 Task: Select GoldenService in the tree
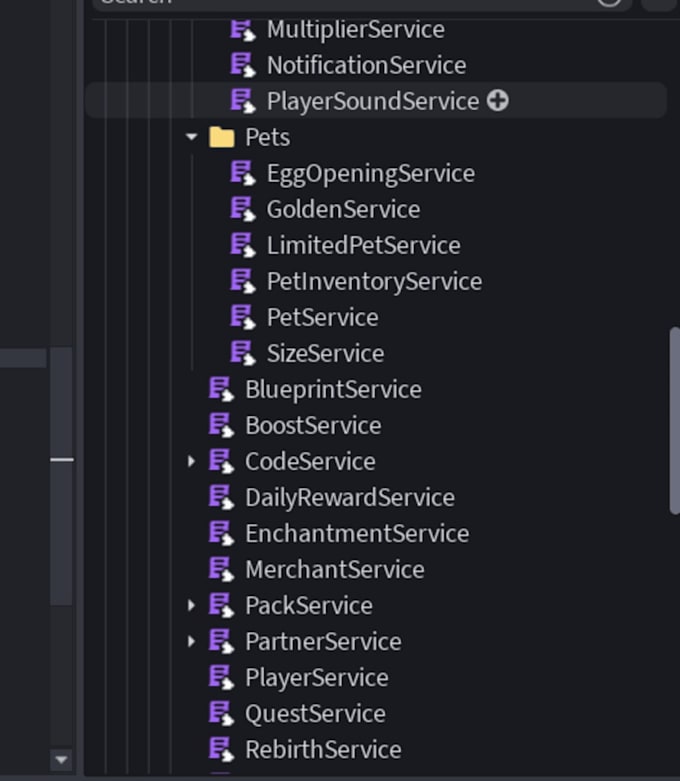[x=343, y=209]
